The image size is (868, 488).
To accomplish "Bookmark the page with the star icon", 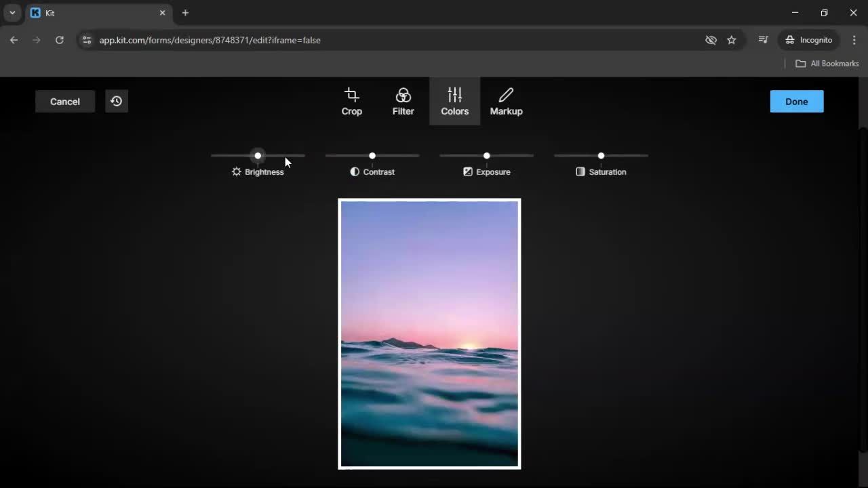I will [x=732, y=40].
